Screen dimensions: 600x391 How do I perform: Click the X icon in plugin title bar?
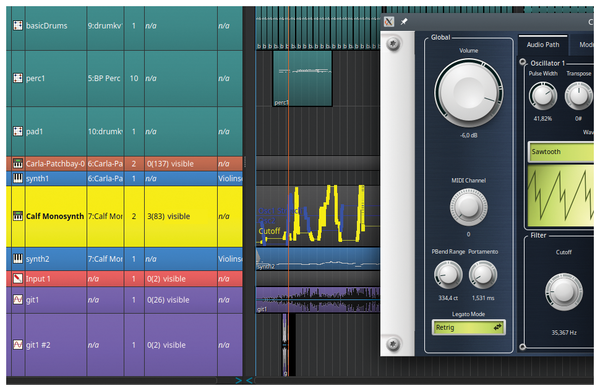click(x=389, y=22)
